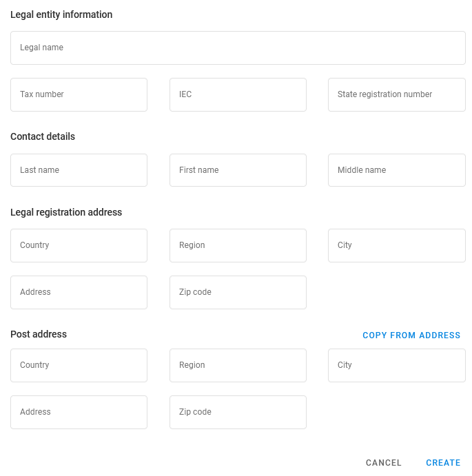Focus the First name field
This screenshot has height=476, width=472.
(x=238, y=170)
